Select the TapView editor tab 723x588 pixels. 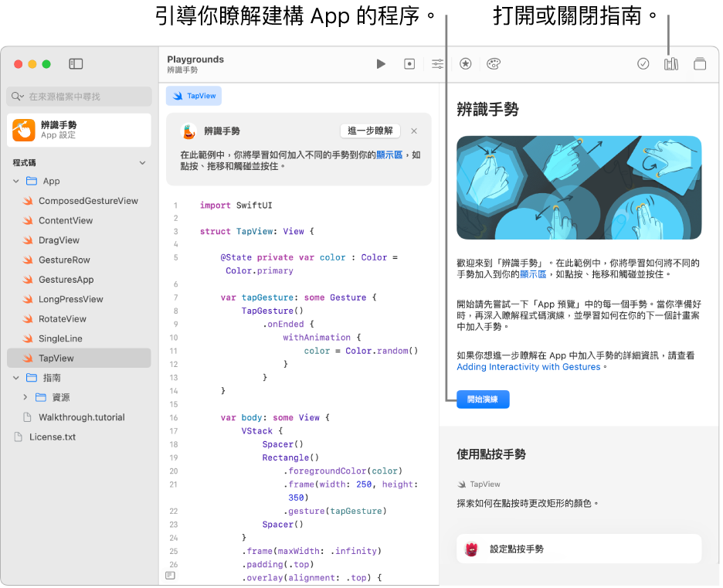click(194, 96)
